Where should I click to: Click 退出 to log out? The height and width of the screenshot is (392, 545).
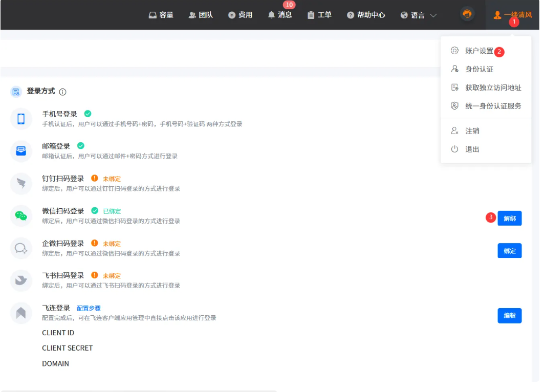[472, 149]
